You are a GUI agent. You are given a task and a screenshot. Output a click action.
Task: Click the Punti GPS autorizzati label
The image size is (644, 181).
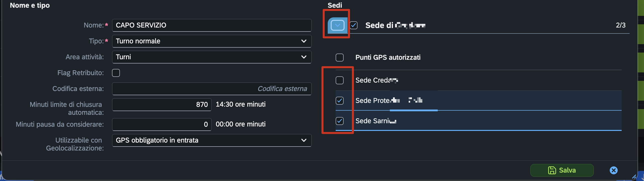(388, 58)
